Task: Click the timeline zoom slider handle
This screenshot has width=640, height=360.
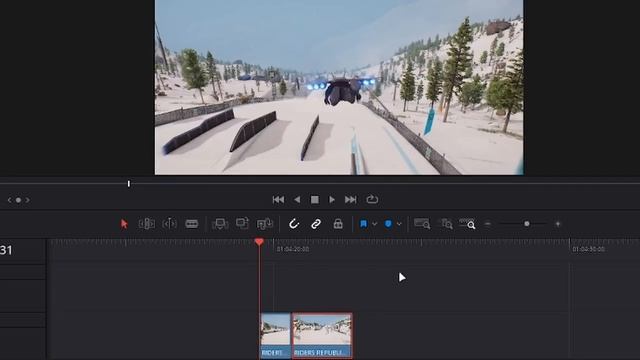Action: (527, 224)
